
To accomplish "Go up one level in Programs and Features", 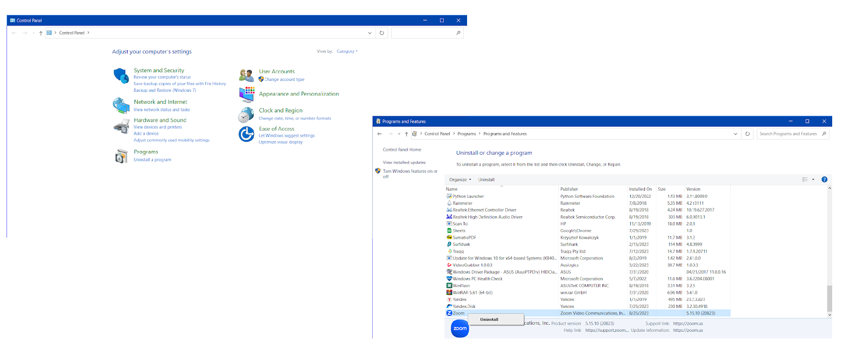I will coord(406,134).
